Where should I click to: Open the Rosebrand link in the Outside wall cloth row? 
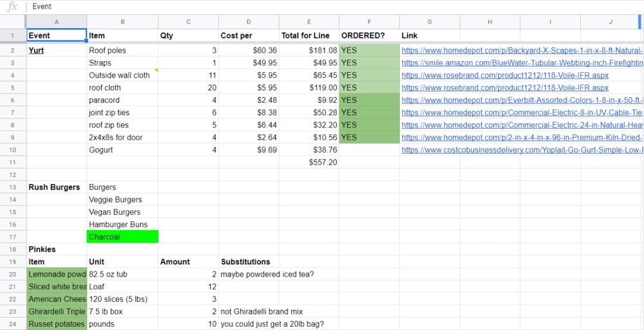pos(505,75)
